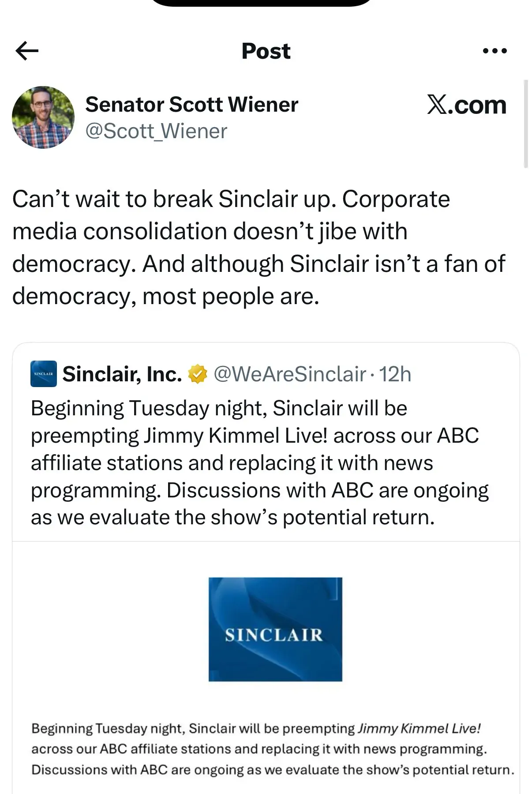This screenshot has width=532, height=794.
Task: Open Senator Scott Wiener's profile photo
Action: tap(43, 117)
